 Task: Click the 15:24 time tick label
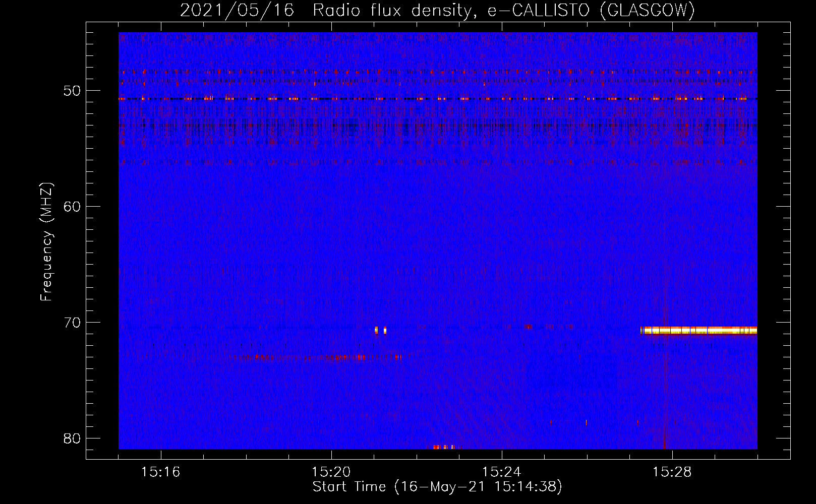tap(502, 472)
